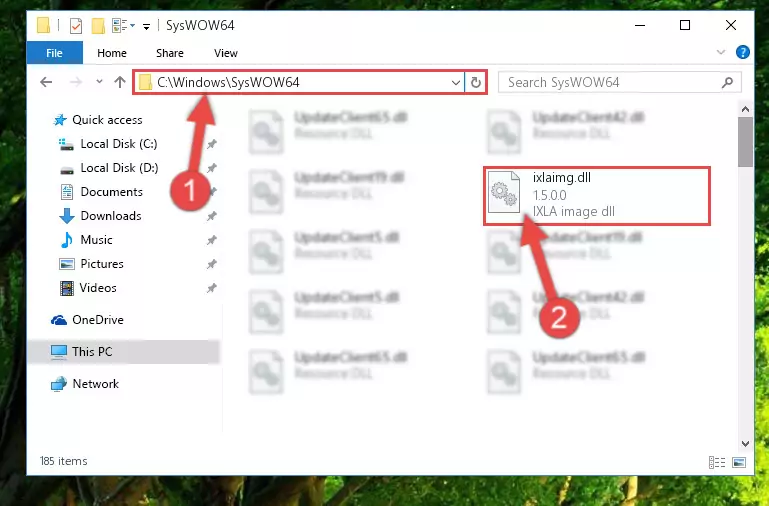Screen dimensions: 769x506
Task: Open the address bar history dropdown
Action: coord(456,82)
